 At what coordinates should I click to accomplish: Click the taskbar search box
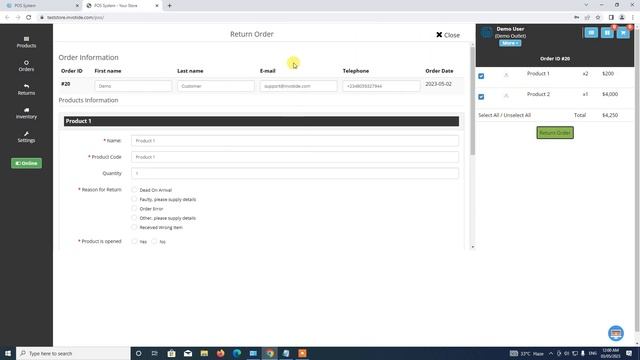coord(73,353)
